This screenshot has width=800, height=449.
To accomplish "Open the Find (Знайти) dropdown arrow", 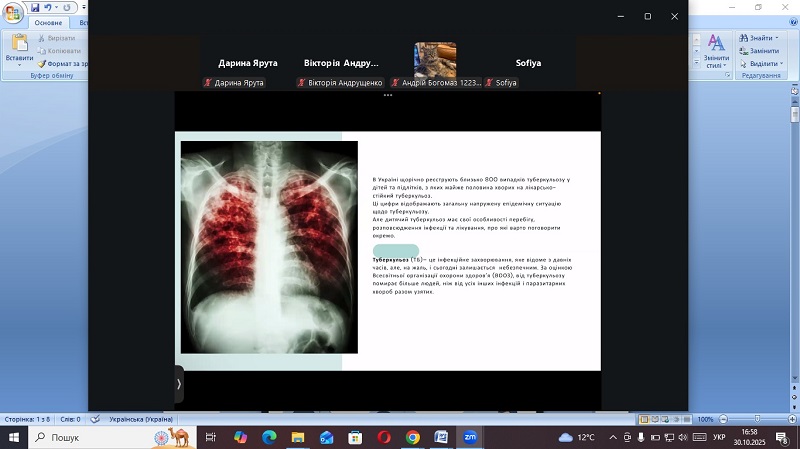I will [x=776, y=38].
